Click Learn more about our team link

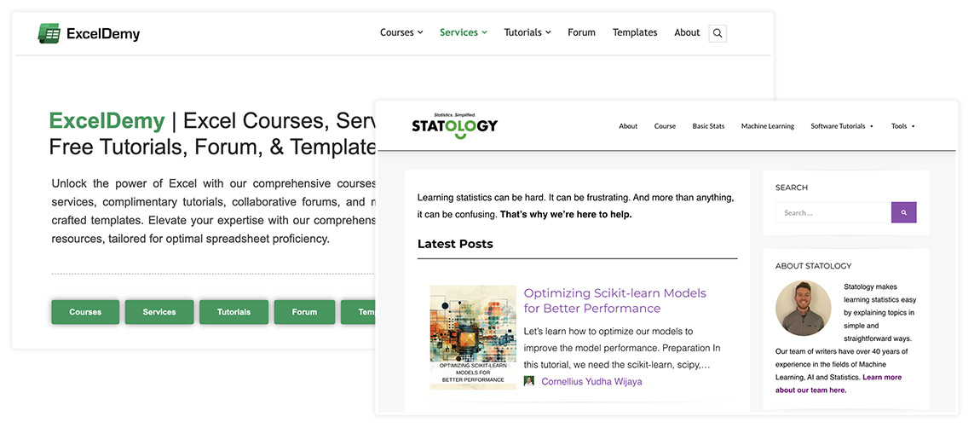(x=839, y=384)
